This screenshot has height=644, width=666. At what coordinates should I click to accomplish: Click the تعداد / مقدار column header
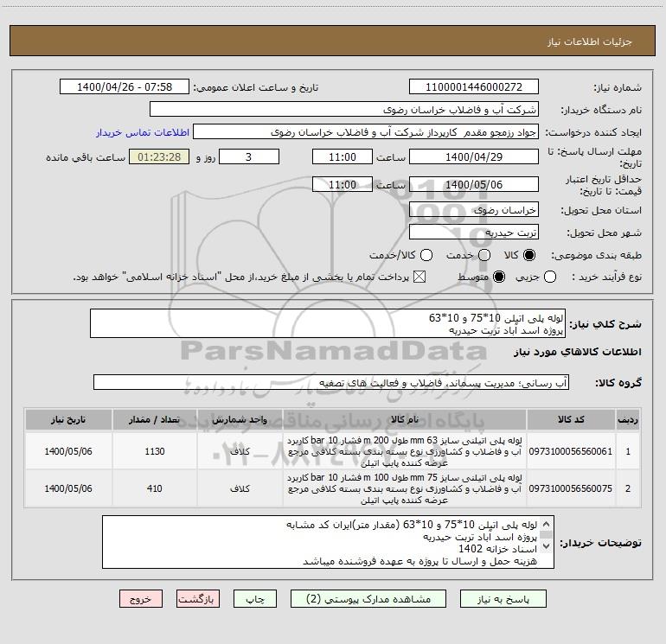[154, 420]
